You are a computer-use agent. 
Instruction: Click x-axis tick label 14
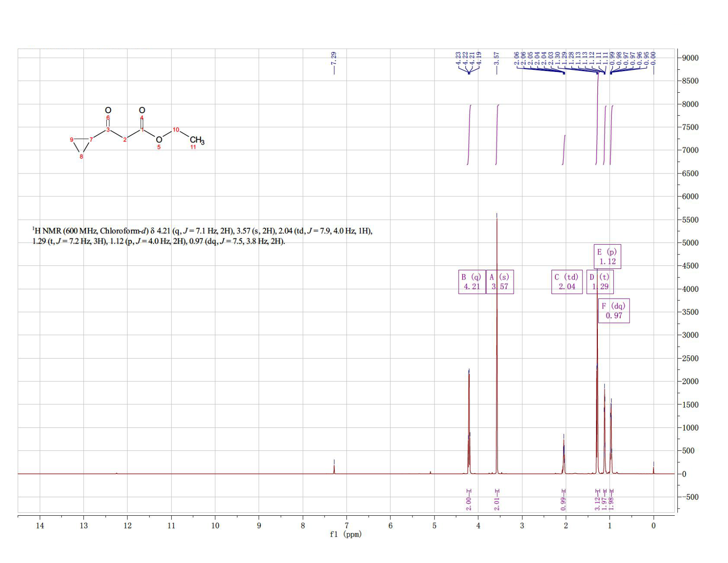pos(40,525)
